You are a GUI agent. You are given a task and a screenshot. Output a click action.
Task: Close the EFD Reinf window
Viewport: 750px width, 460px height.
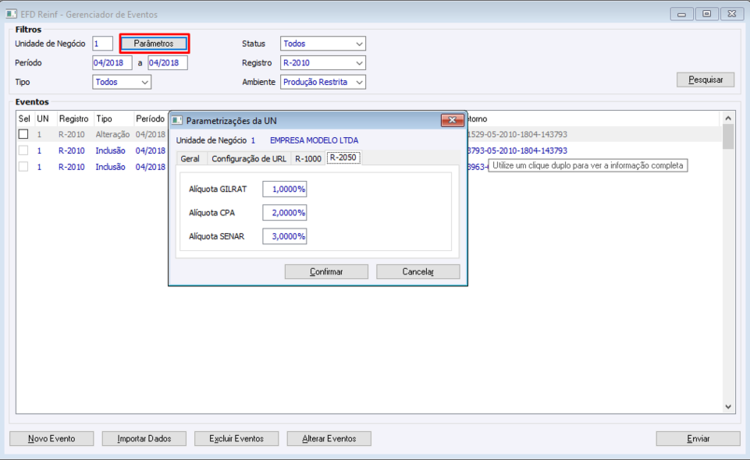(732, 14)
